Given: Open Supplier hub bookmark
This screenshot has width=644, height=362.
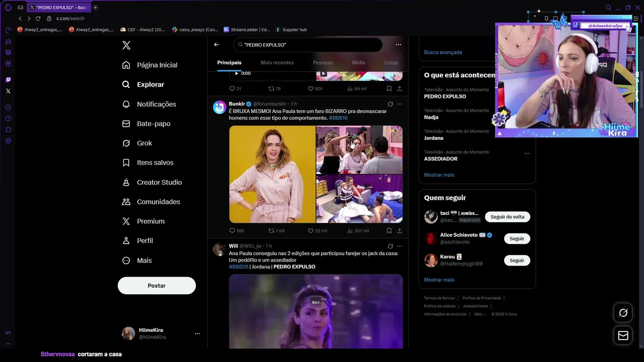Looking at the screenshot, I should point(291,30).
